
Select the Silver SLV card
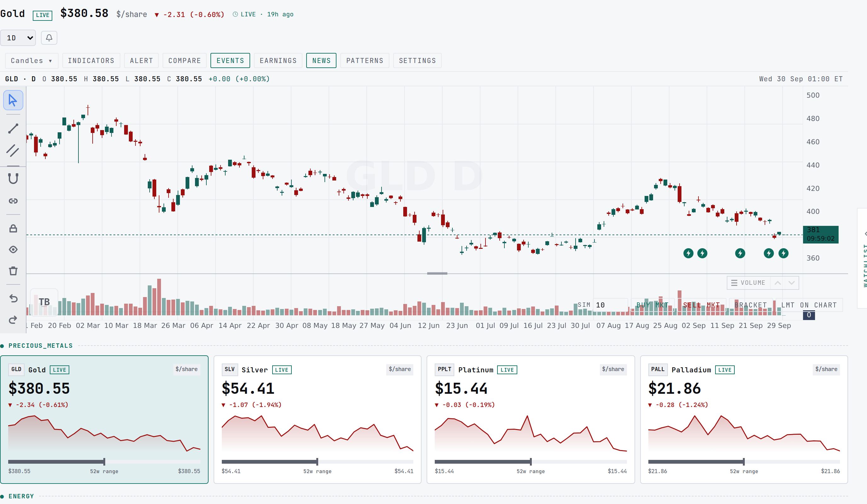click(x=317, y=419)
